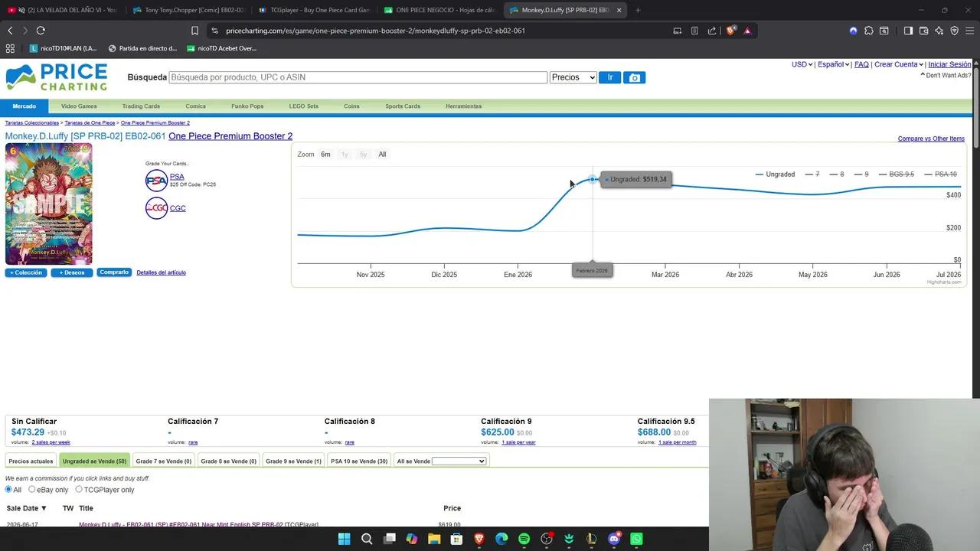Switch to the TCGplayer browser tab
This screenshot has height=551, width=980.
[314, 10]
